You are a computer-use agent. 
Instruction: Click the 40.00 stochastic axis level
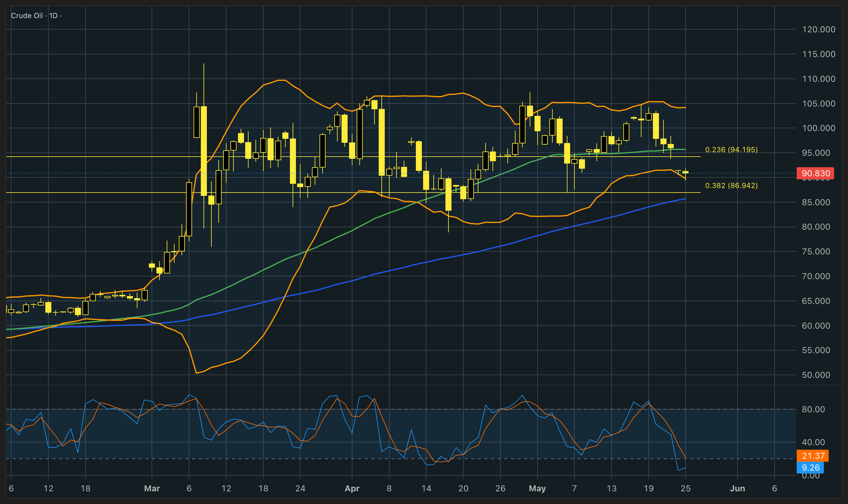pos(813,442)
